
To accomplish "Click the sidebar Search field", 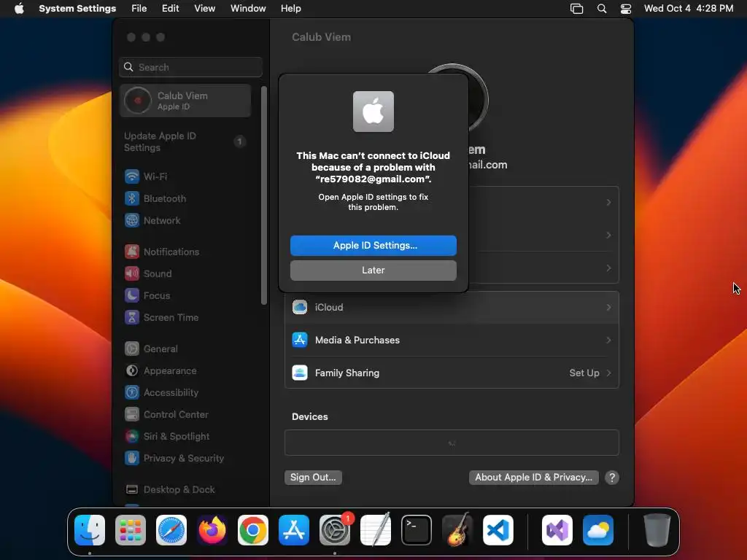I will [190, 67].
